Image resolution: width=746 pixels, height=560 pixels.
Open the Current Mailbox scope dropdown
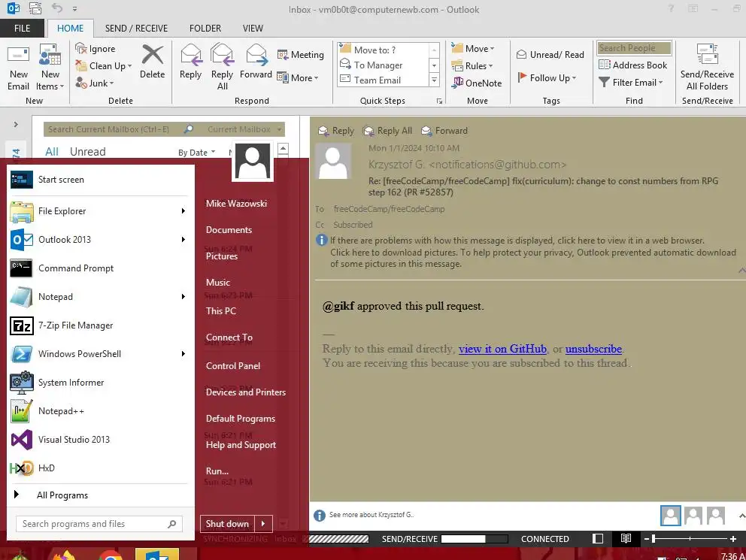pyautogui.click(x=244, y=129)
